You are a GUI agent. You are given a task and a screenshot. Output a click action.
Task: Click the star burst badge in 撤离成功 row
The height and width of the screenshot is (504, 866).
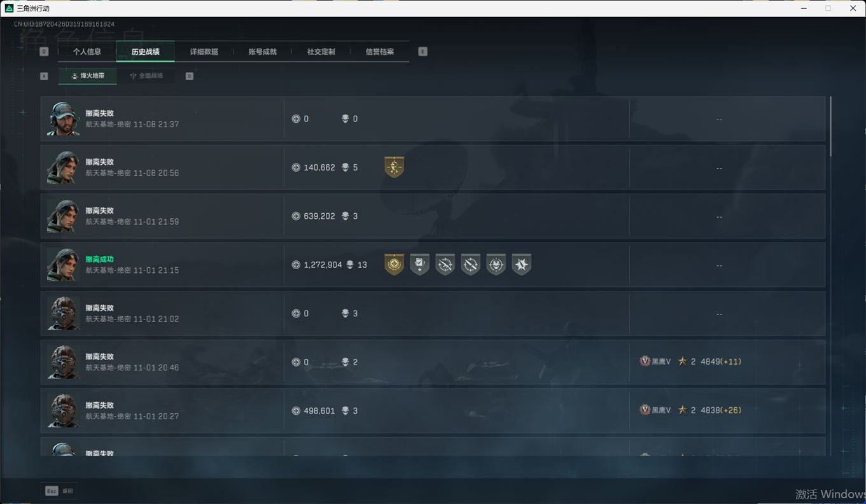click(521, 265)
